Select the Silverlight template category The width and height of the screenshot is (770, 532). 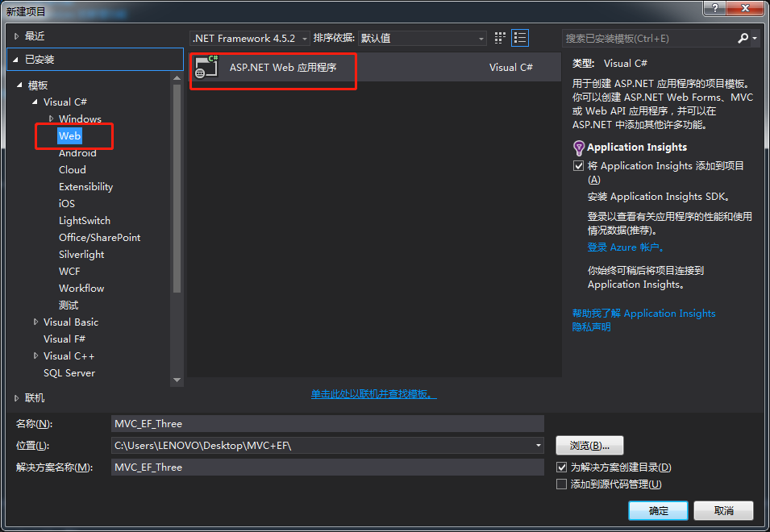tap(81, 254)
